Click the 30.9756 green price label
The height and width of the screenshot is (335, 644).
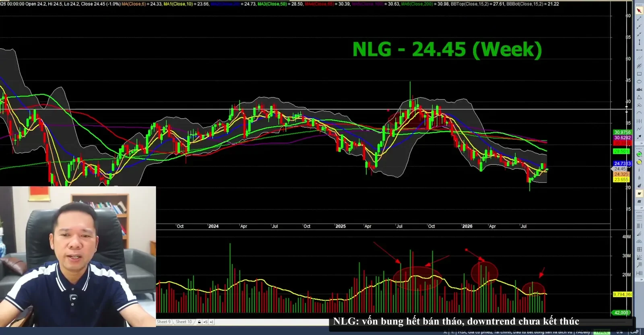pos(622,132)
